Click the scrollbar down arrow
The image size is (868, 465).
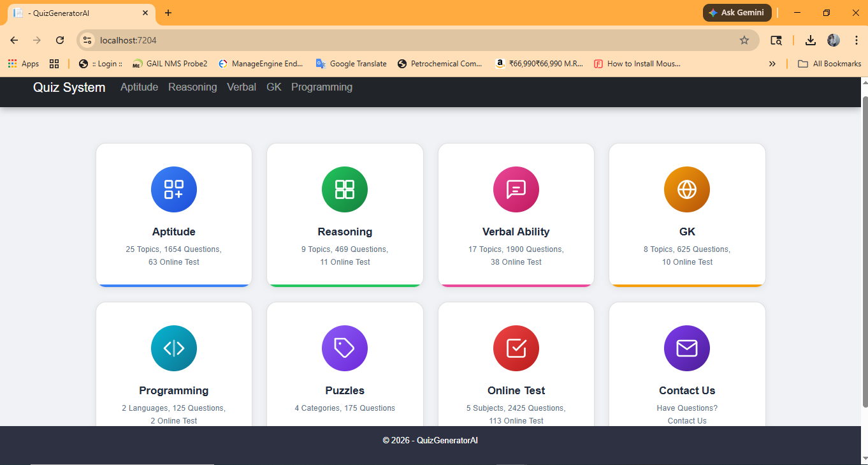click(864, 459)
